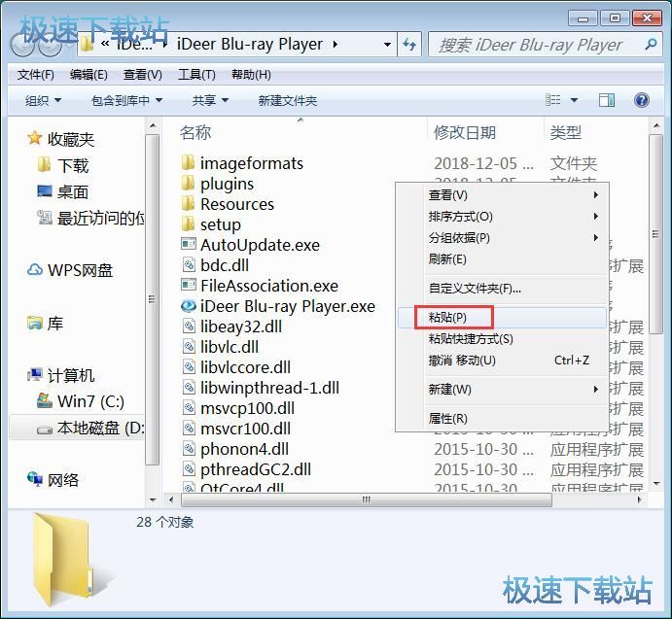Click the libvlccore.dll file icon
Image resolution: width=672 pixels, height=619 pixels.
(189, 367)
